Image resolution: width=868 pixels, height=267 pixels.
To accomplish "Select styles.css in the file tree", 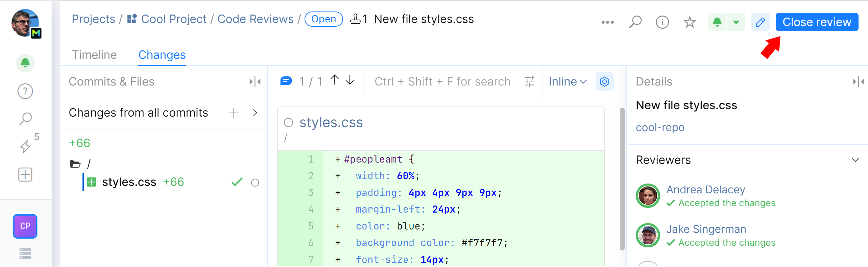I will [x=129, y=182].
